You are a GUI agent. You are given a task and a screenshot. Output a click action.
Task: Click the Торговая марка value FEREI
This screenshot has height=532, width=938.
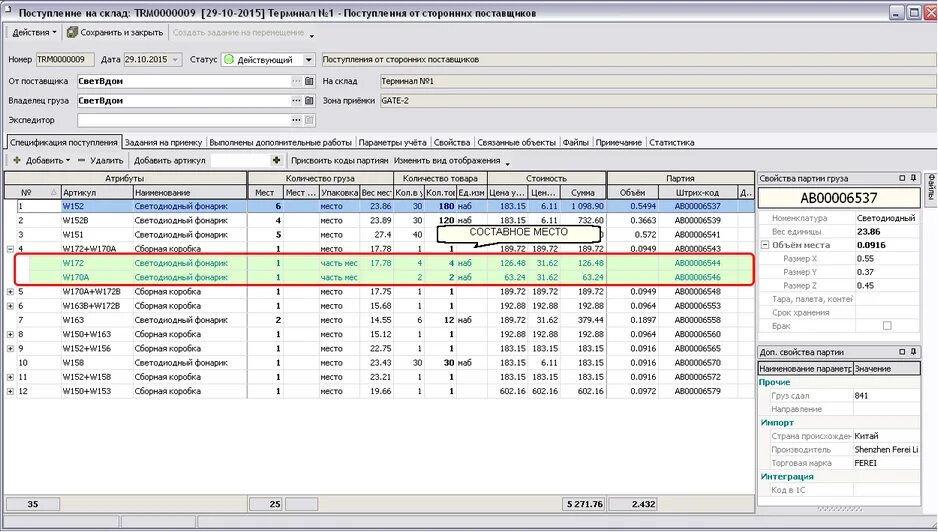pyautogui.click(x=886, y=463)
